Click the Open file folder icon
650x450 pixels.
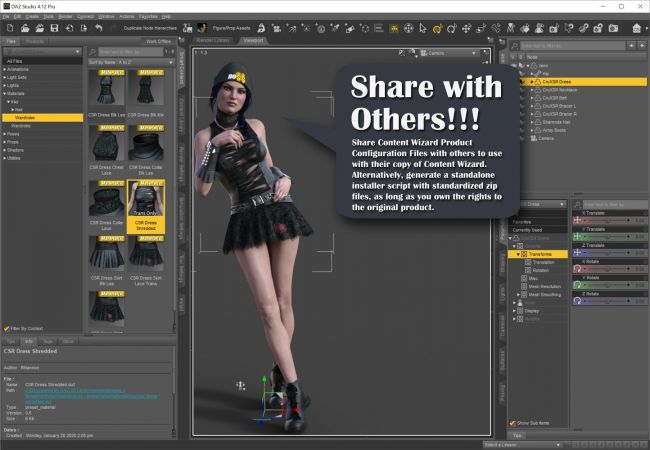(x=26, y=27)
